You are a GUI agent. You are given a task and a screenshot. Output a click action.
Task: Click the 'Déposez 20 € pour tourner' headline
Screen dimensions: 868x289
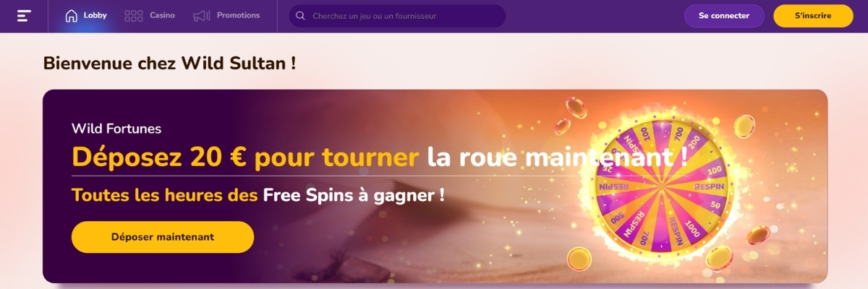tap(245, 157)
